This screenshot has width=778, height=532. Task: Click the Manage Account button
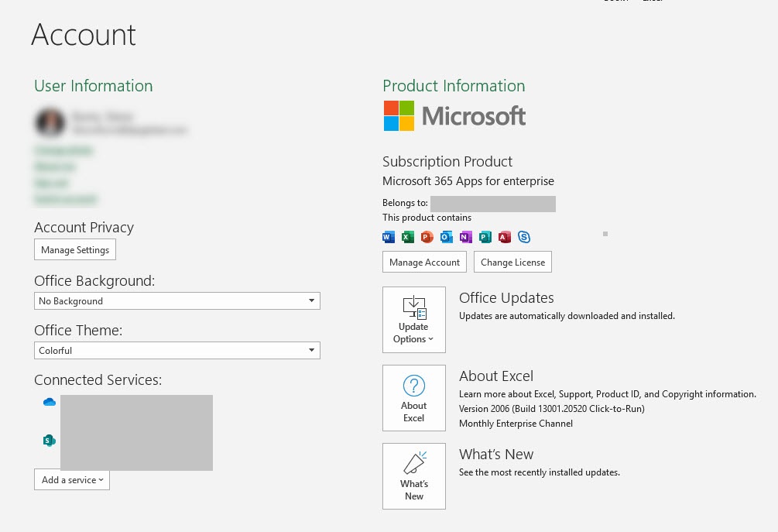[424, 262]
